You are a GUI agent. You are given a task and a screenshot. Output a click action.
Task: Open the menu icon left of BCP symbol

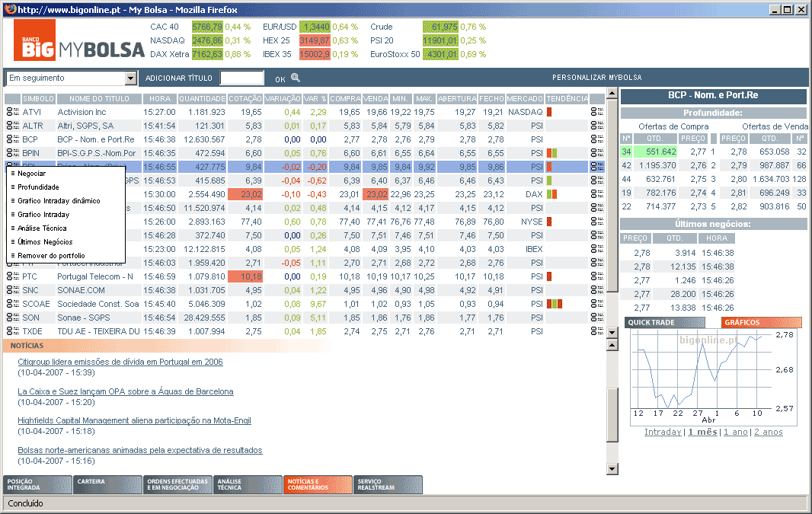tap(12, 139)
